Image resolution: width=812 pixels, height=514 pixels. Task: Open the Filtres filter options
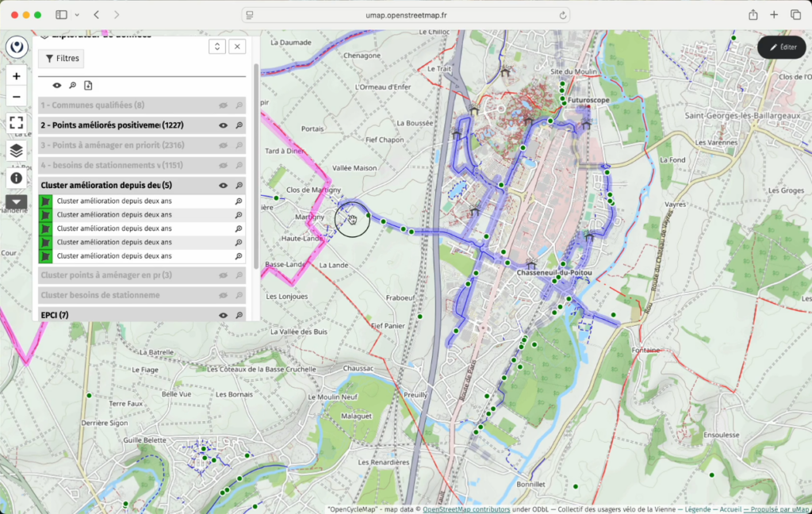[61, 59]
